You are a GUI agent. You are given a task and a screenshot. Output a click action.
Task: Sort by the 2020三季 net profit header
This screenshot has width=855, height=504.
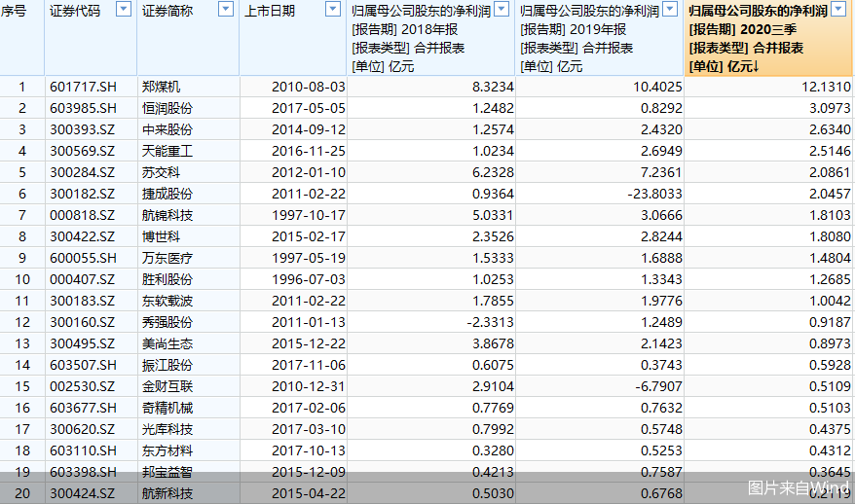pos(758,38)
